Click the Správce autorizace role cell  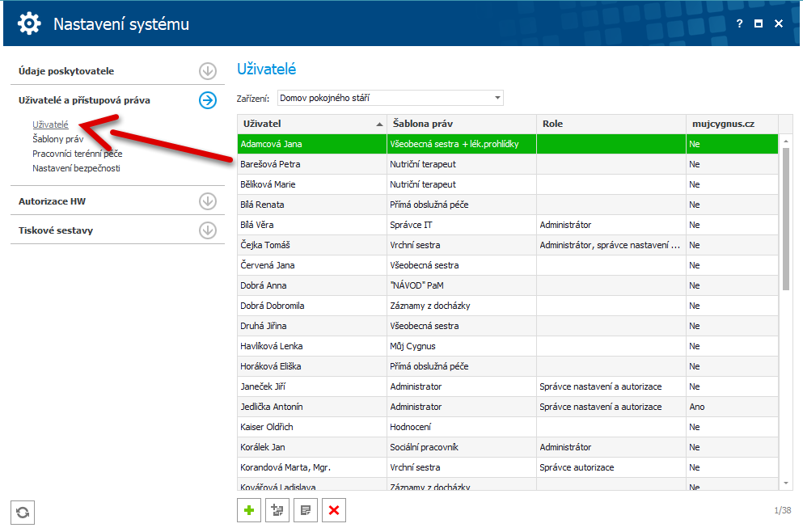[611, 467]
